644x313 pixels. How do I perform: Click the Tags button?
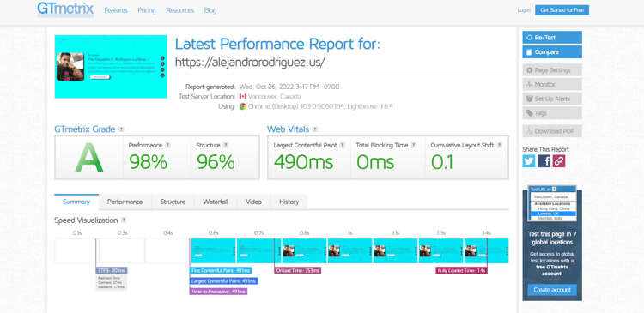point(552,113)
